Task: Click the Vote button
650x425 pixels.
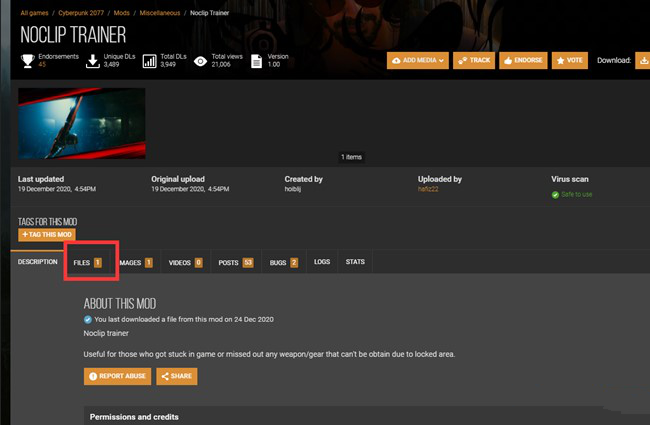Action: [570, 60]
